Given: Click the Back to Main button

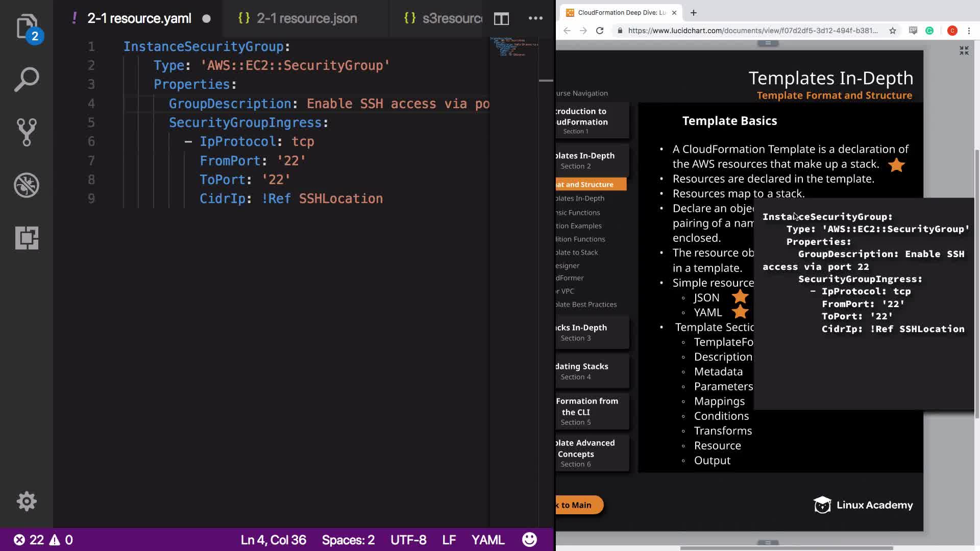Looking at the screenshot, I should click(579, 505).
